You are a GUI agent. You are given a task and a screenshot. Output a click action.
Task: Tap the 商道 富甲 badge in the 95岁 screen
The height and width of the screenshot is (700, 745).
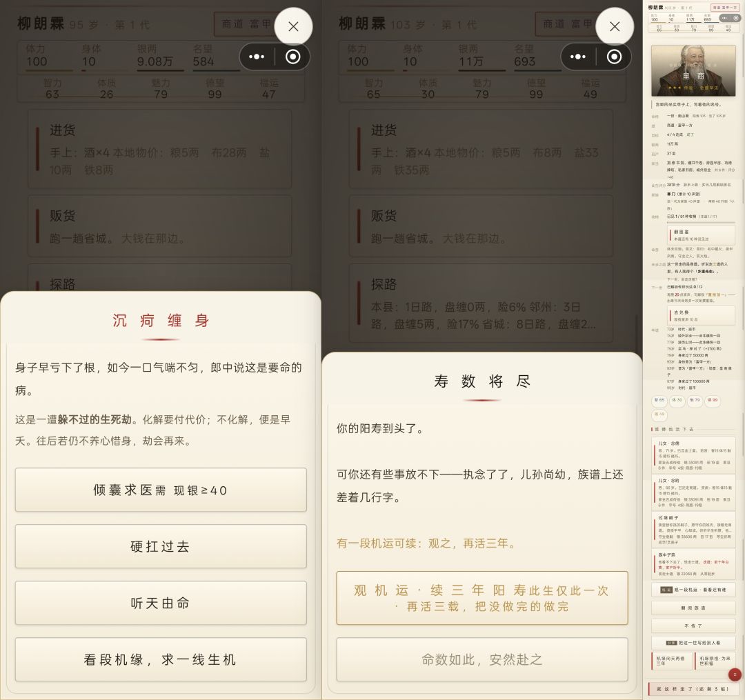[x=246, y=23]
